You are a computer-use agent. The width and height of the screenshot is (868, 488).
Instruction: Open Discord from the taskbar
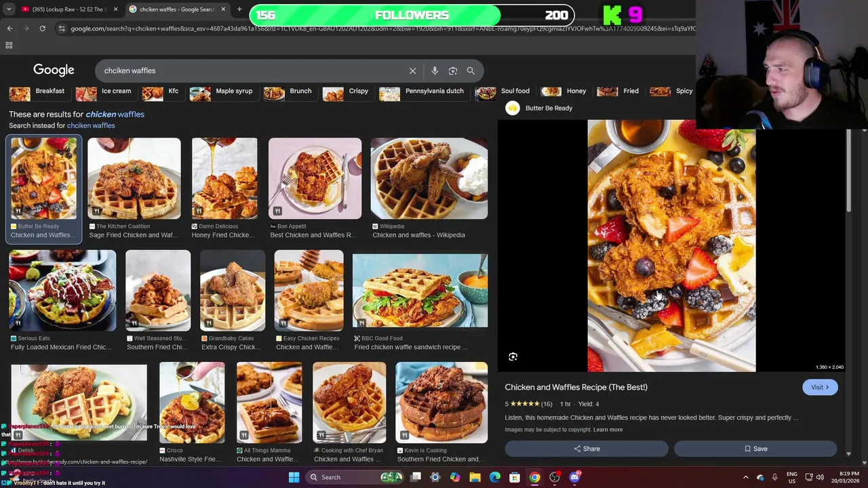click(x=574, y=477)
